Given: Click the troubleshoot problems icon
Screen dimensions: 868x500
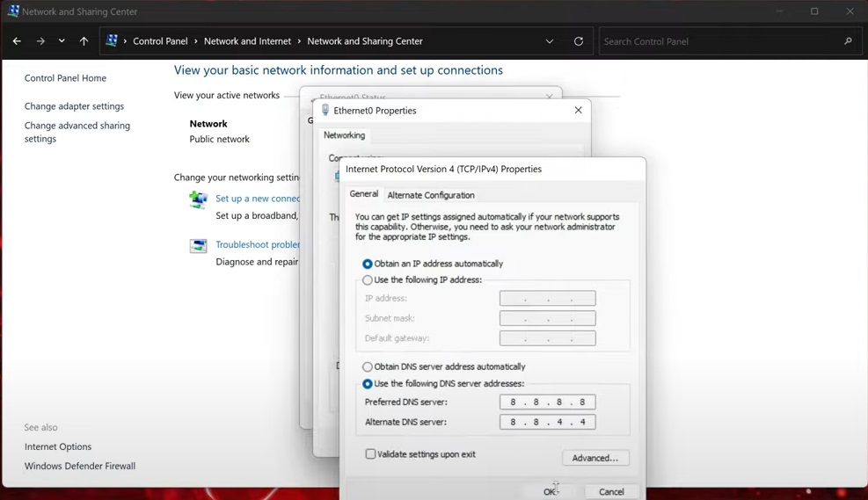Looking at the screenshot, I should (198, 245).
